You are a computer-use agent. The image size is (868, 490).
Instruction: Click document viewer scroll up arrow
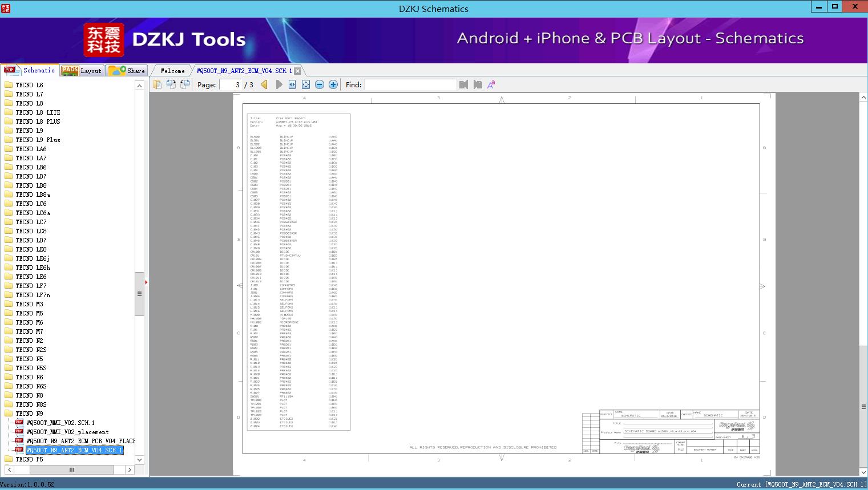click(x=863, y=98)
